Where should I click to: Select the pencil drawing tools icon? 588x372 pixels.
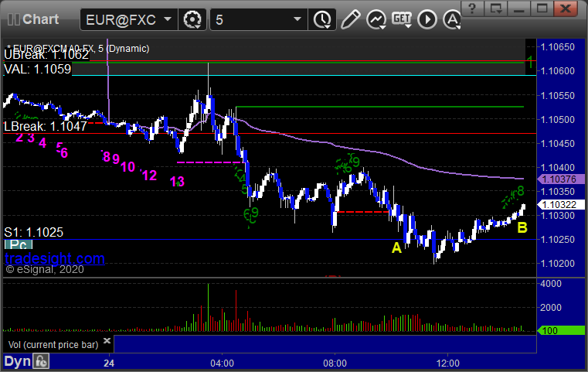351,19
